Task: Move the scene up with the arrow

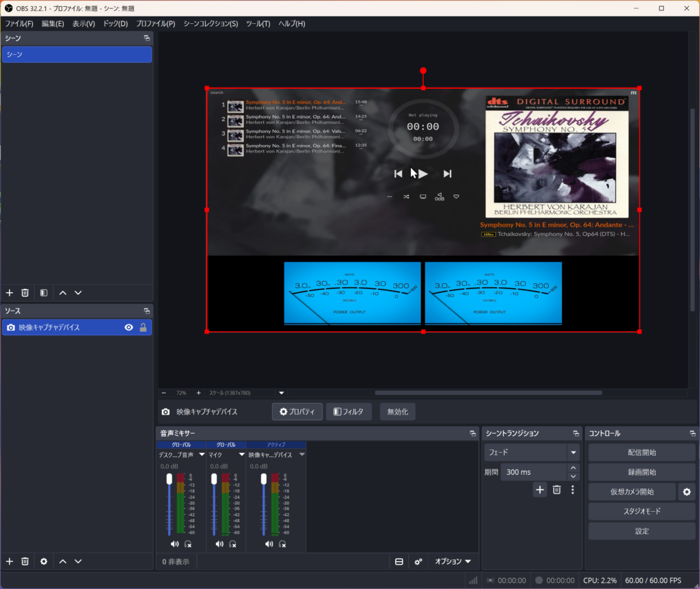Action: click(63, 293)
